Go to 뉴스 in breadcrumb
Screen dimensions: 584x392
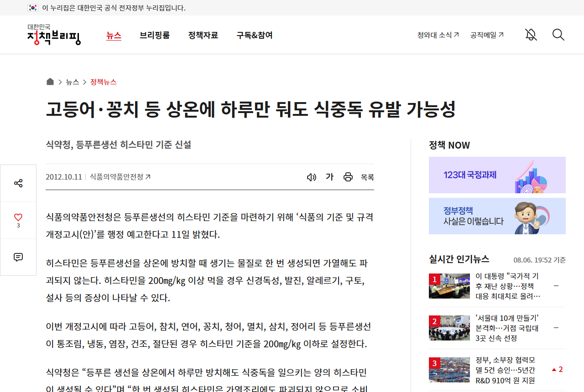point(73,82)
